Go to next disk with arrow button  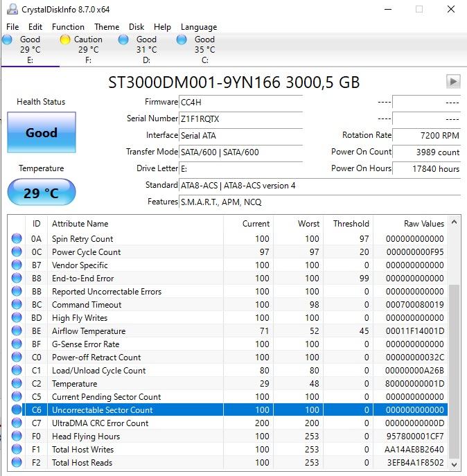453,82
